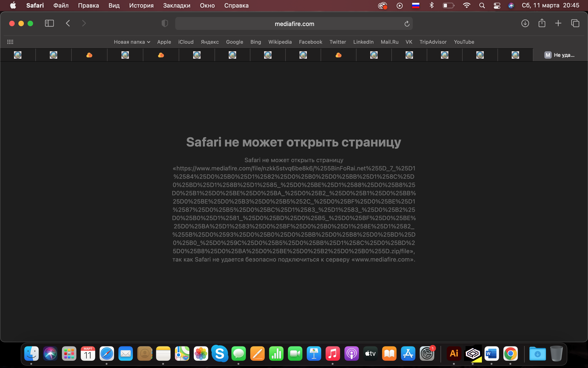Screen dimensions: 588x368
Task: Open the App Store from Dock
Action: (x=408, y=354)
